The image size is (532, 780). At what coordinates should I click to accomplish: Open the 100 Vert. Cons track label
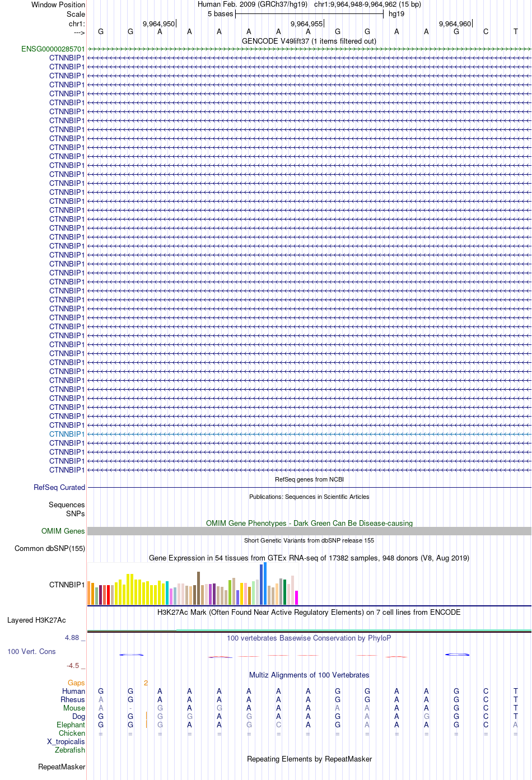31,651
